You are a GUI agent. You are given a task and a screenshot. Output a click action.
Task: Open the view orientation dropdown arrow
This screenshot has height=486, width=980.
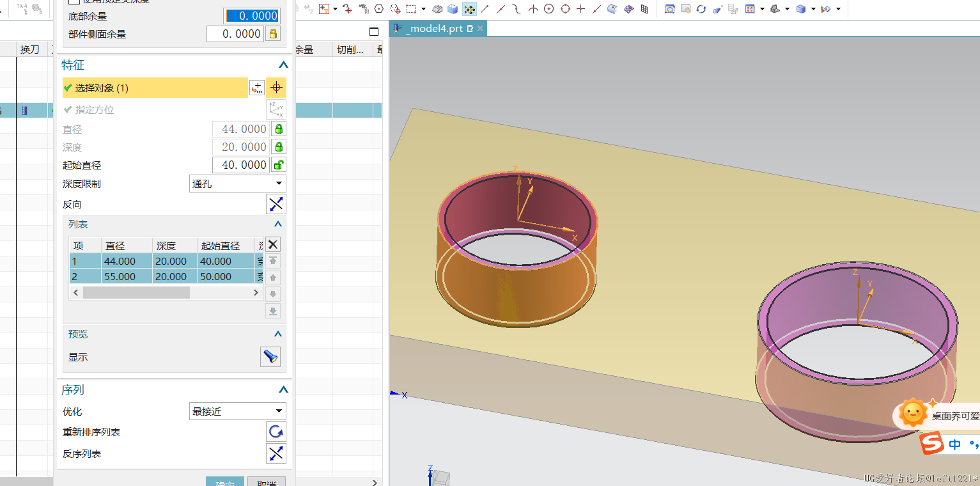click(787, 9)
